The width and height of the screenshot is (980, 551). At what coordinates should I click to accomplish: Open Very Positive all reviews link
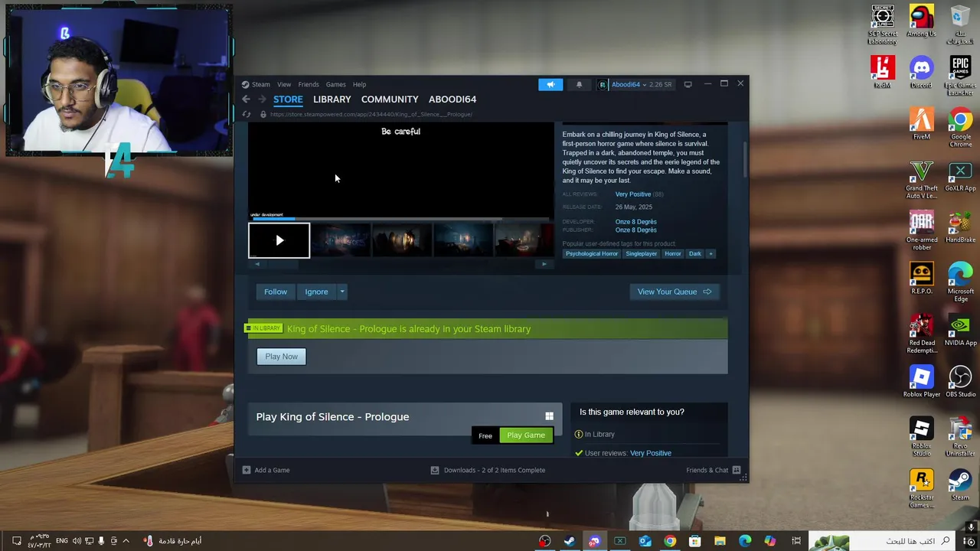(x=632, y=194)
